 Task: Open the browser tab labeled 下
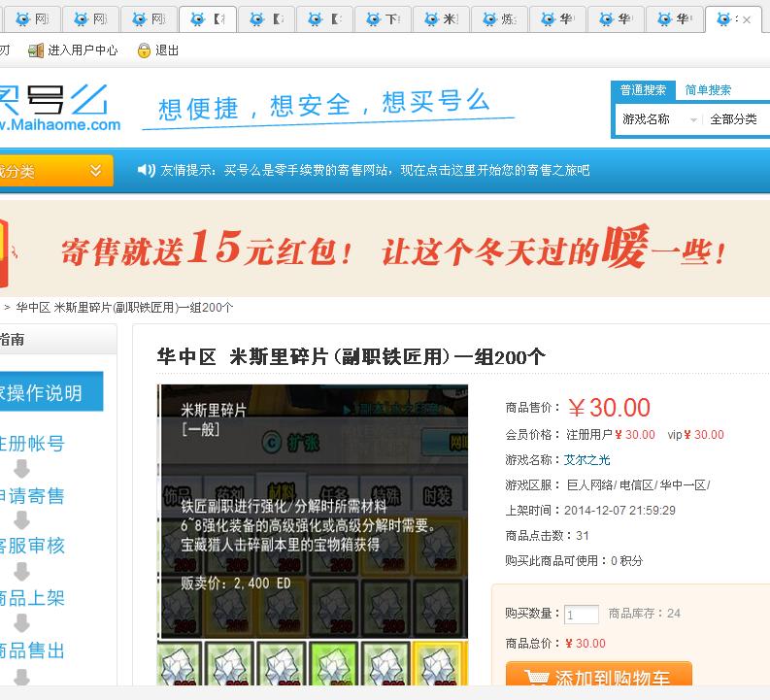[x=383, y=19]
